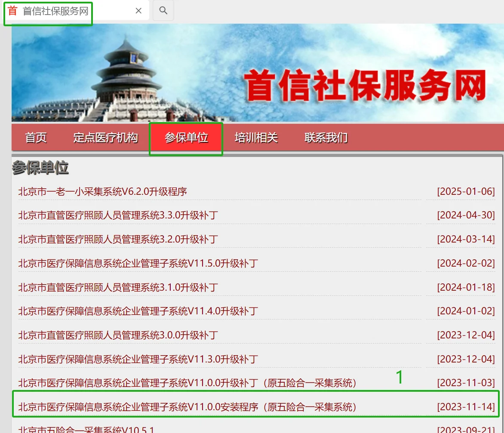Open 直管医疗照顾人员管理系统3.0.0升级补丁
This screenshot has width=504, height=433.
(117, 335)
